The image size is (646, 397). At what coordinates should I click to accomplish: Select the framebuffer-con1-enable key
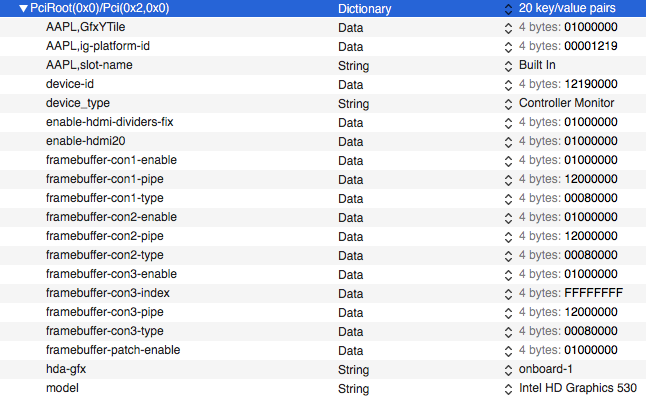111,160
